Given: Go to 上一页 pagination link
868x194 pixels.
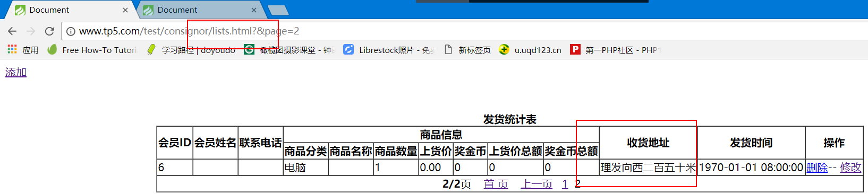Looking at the screenshot, I should coord(537,184).
